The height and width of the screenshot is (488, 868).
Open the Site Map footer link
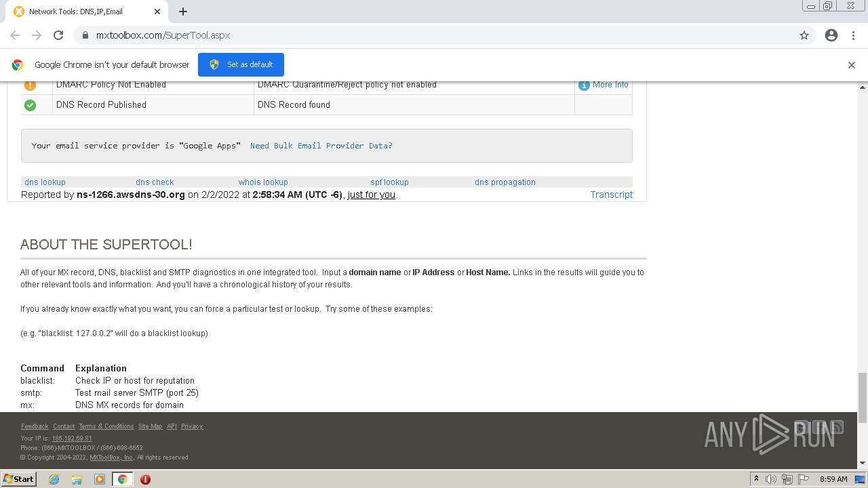click(x=150, y=426)
